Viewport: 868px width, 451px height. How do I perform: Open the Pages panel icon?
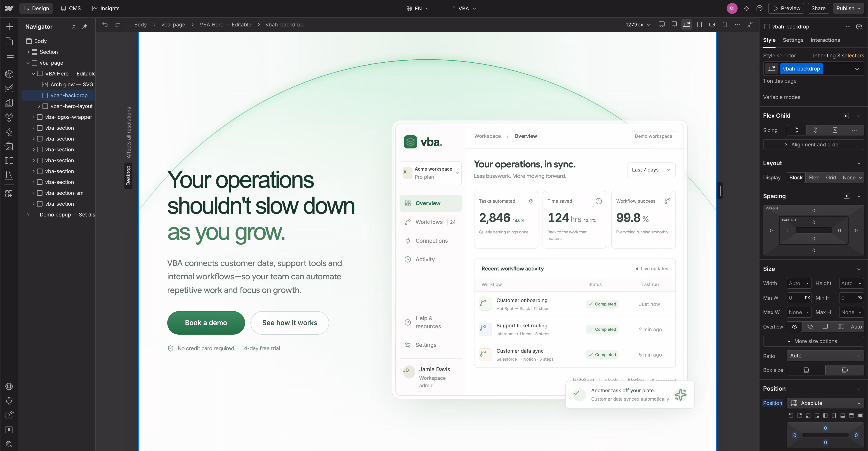(9, 41)
